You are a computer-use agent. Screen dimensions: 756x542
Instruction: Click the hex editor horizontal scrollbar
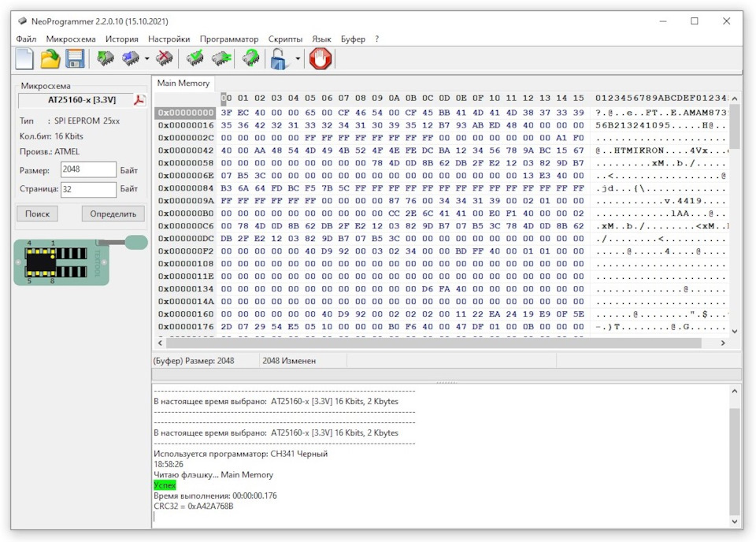tap(433, 343)
